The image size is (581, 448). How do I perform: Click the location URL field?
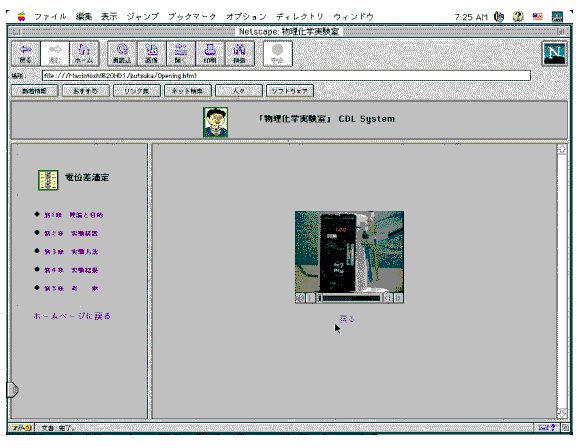tap(286, 76)
